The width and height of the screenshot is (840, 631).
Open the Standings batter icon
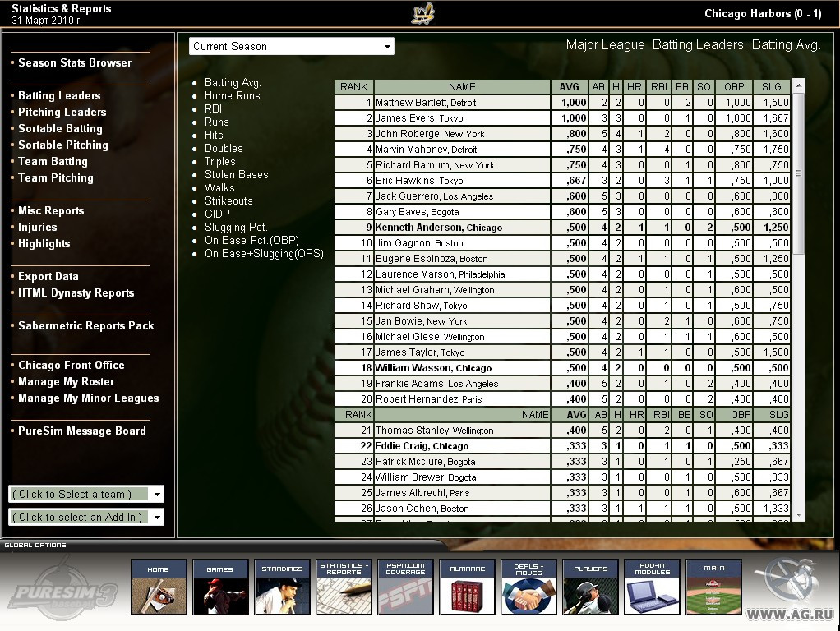pos(282,587)
